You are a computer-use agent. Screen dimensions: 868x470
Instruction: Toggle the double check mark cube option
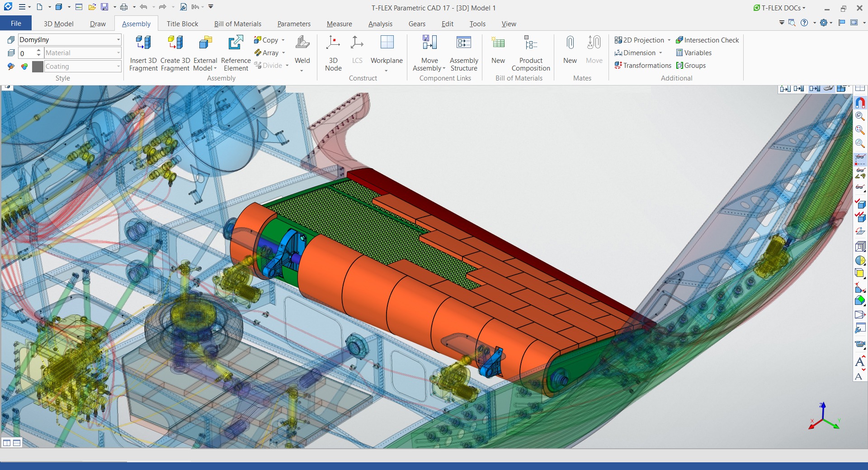tap(860, 217)
